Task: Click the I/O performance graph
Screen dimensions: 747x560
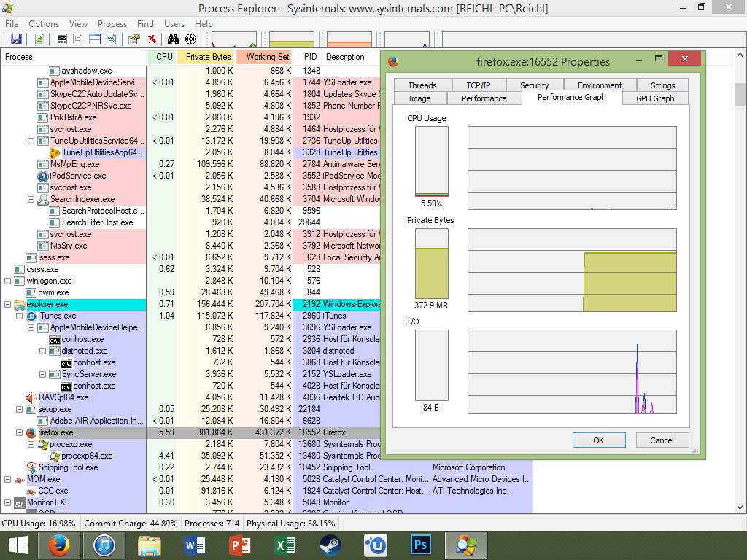Action: point(572,372)
